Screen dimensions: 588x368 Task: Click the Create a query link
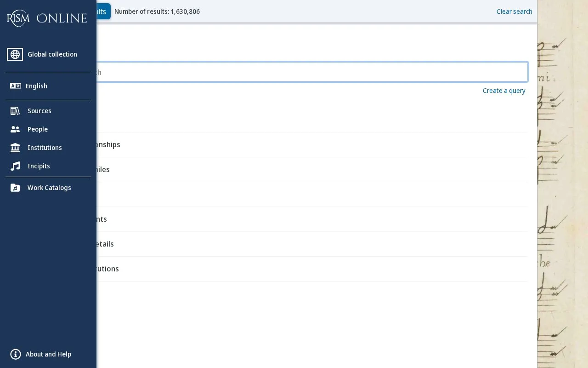(504, 91)
